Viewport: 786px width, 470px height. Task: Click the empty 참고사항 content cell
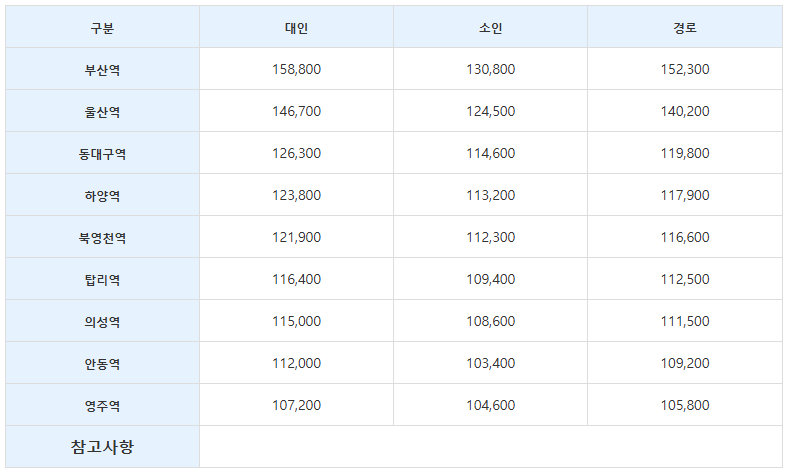click(x=490, y=447)
